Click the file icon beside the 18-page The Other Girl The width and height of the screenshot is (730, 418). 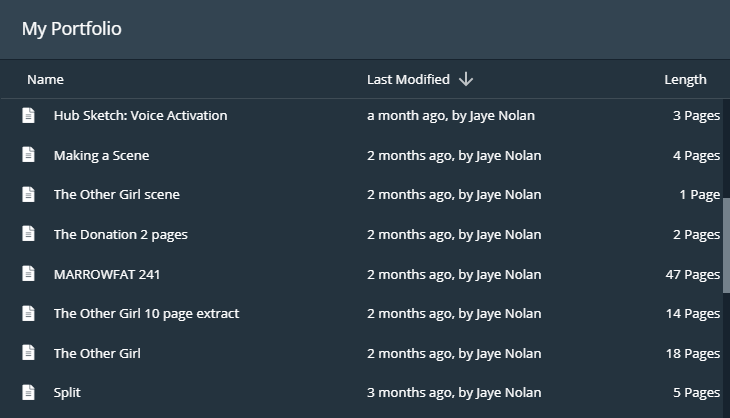pyautogui.click(x=29, y=353)
